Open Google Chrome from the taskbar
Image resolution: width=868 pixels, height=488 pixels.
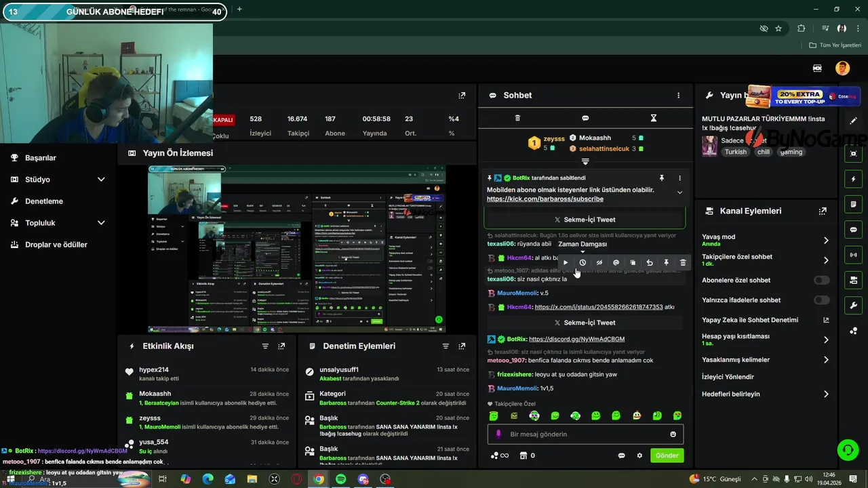tap(319, 479)
